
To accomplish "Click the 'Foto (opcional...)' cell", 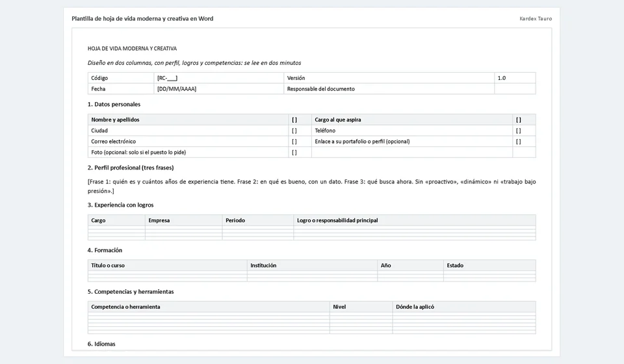I will coord(188,152).
